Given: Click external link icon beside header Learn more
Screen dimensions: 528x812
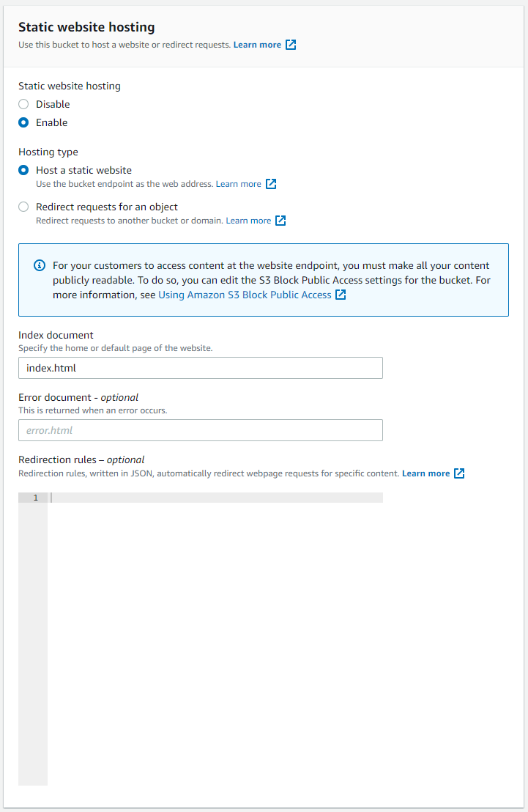Looking at the screenshot, I should 291,45.
